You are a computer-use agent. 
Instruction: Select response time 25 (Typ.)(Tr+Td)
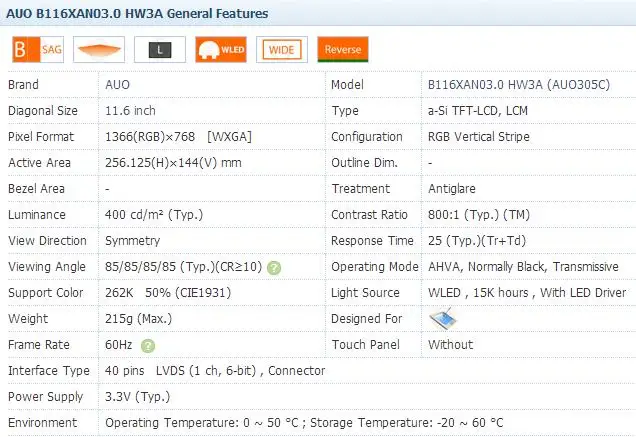point(477,241)
